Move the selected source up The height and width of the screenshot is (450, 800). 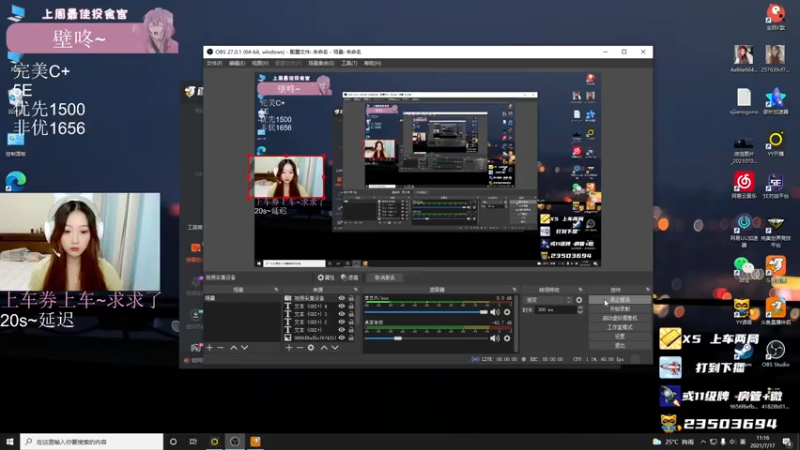point(323,347)
